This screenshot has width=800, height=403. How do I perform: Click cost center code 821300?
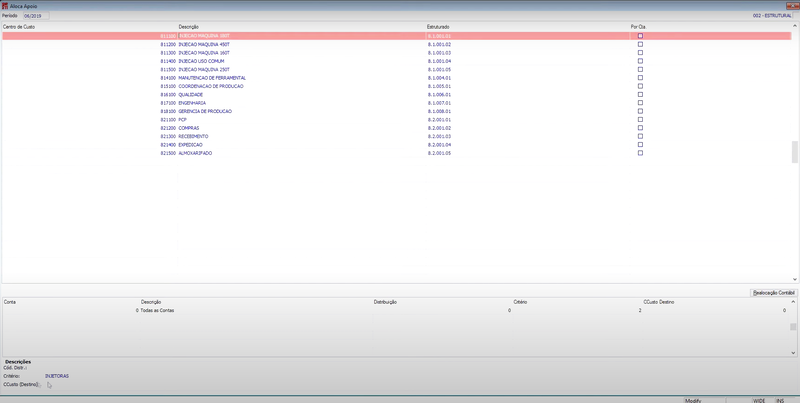[168, 136]
